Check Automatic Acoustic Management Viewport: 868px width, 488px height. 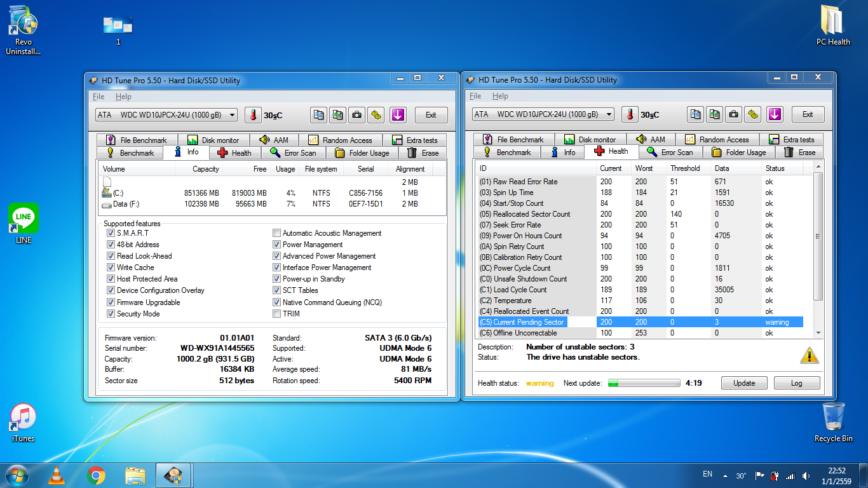click(x=276, y=233)
